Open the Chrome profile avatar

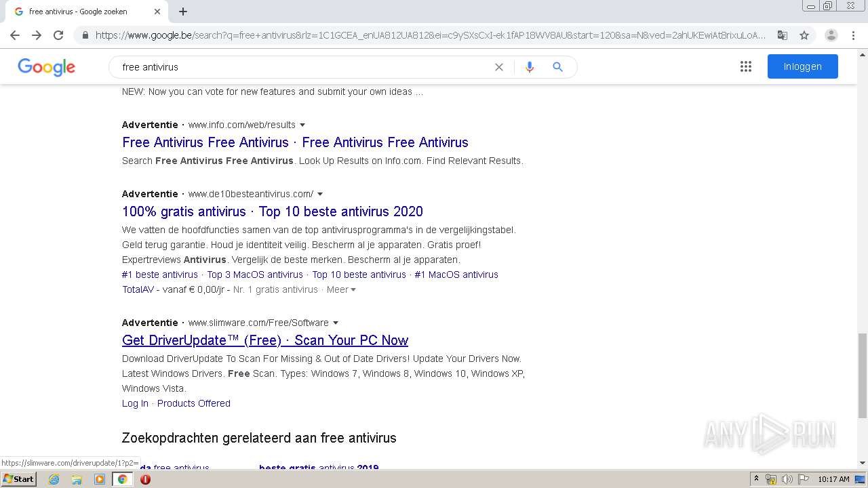(x=831, y=35)
